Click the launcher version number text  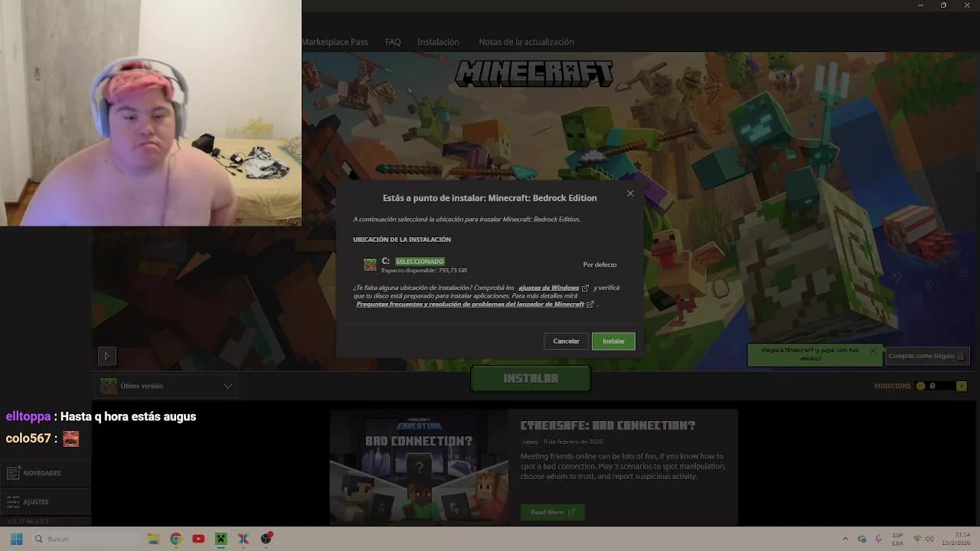(x=27, y=521)
